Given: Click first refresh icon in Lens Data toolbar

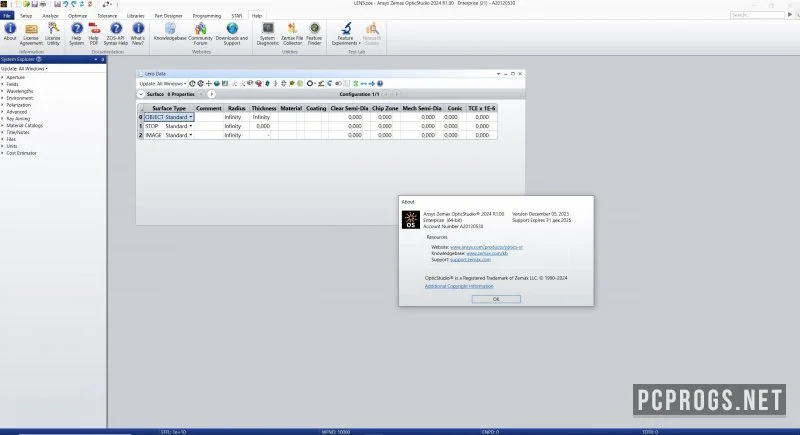Looking at the screenshot, I should (192, 84).
